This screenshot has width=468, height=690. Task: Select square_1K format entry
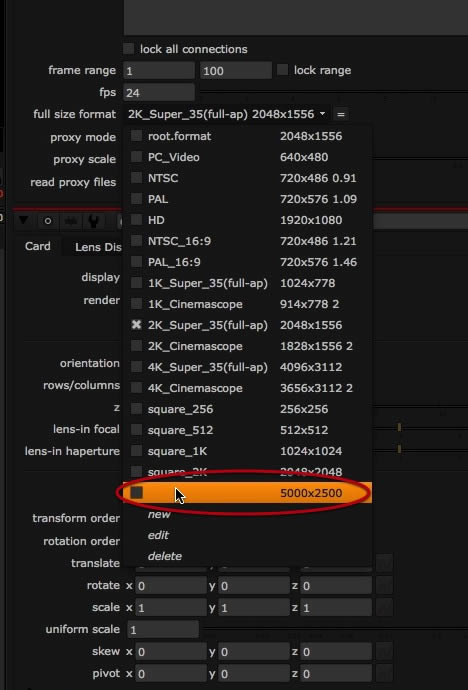click(x=248, y=451)
